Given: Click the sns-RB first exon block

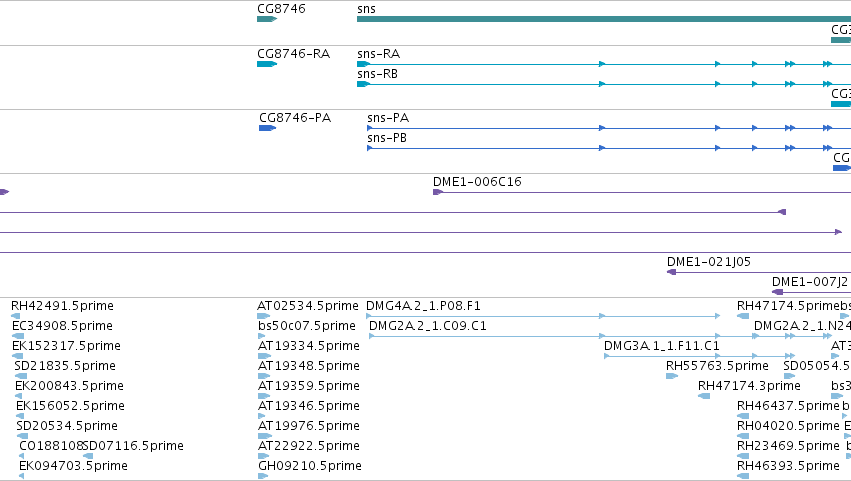Looking at the screenshot, I should coord(363,84).
